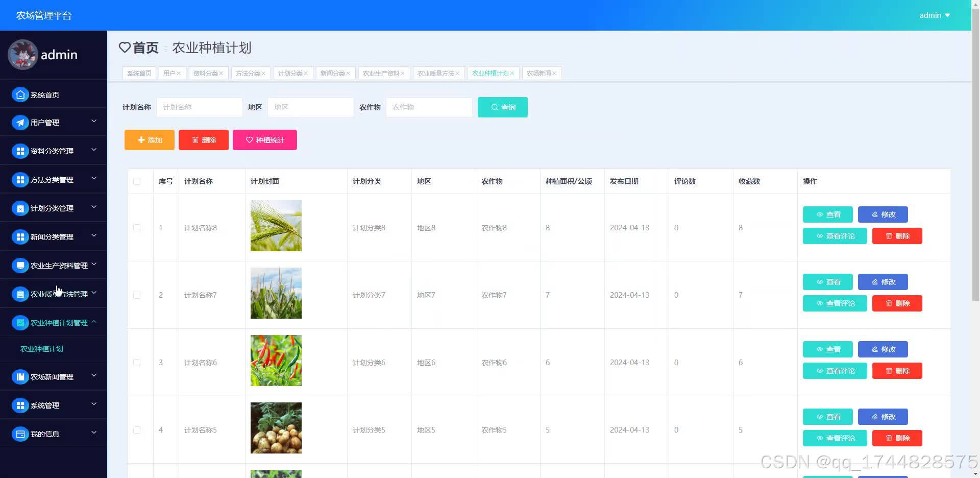Close the 农业种植计划 tab with its X
Screen dimensions: 980x478
512,74
